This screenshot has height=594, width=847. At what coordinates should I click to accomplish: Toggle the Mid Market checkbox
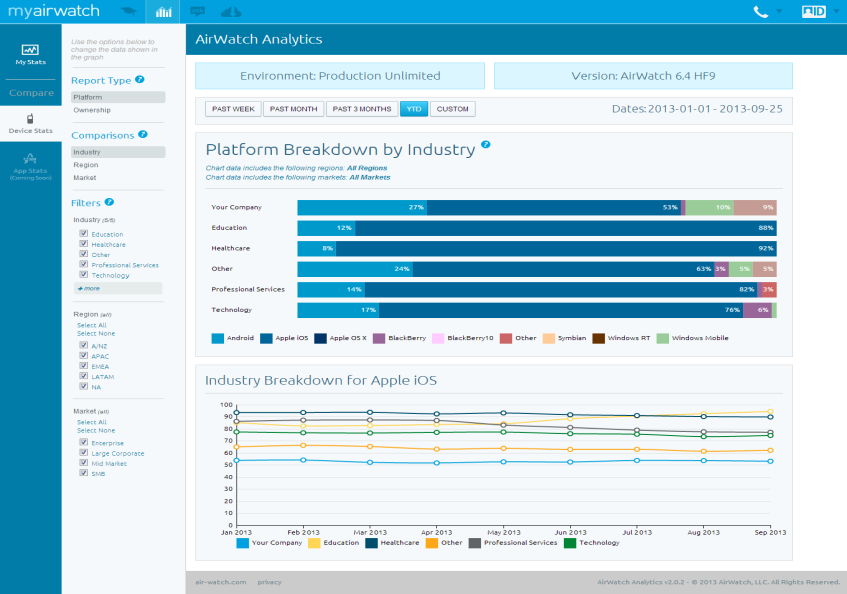pos(84,462)
